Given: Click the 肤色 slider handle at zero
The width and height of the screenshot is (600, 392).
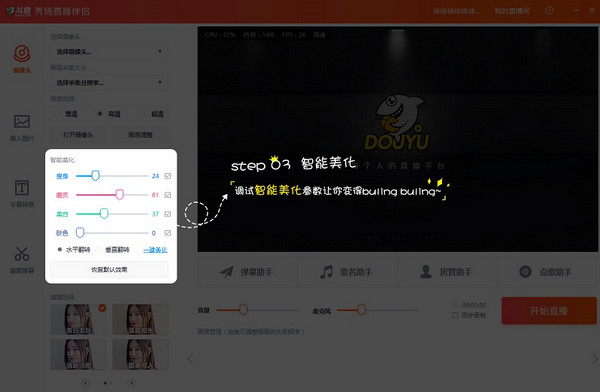Looking at the screenshot, I should (80, 232).
